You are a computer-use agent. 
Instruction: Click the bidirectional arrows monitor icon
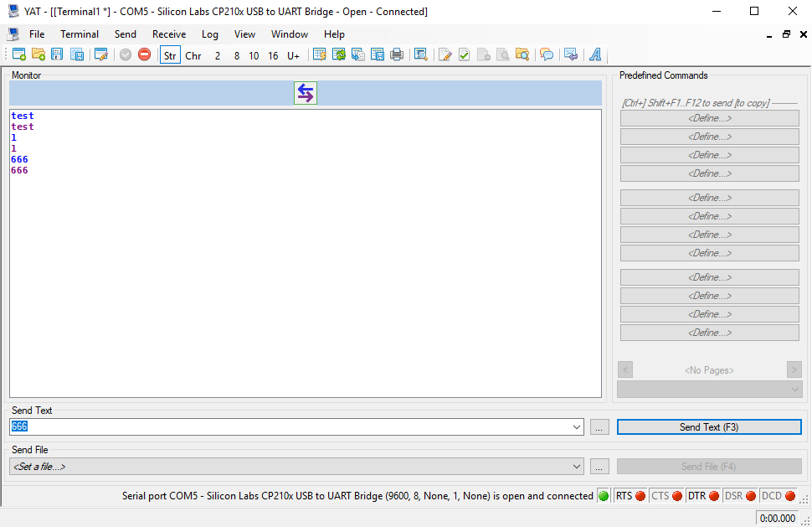pyautogui.click(x=306, y=93)
